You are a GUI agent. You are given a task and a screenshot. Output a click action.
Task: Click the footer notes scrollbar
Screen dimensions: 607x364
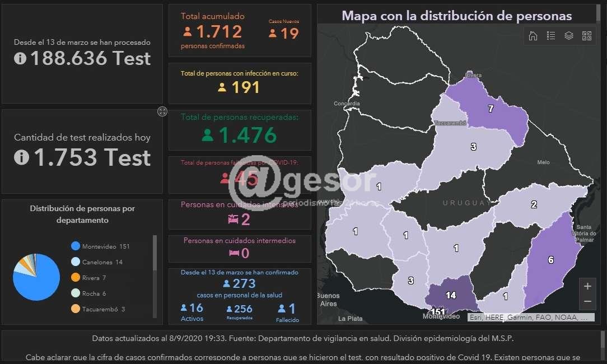tap(603, 339)
